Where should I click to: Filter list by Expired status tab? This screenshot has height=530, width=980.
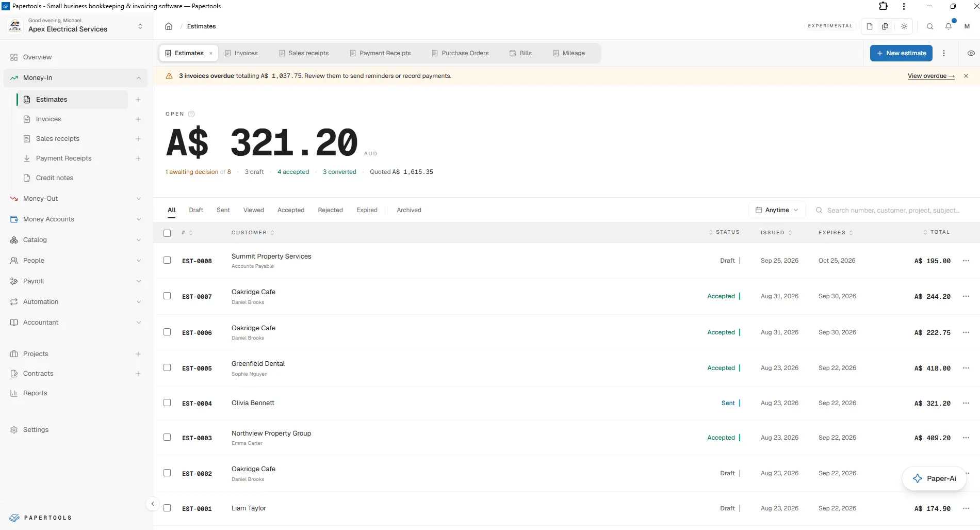coord(367,210)
